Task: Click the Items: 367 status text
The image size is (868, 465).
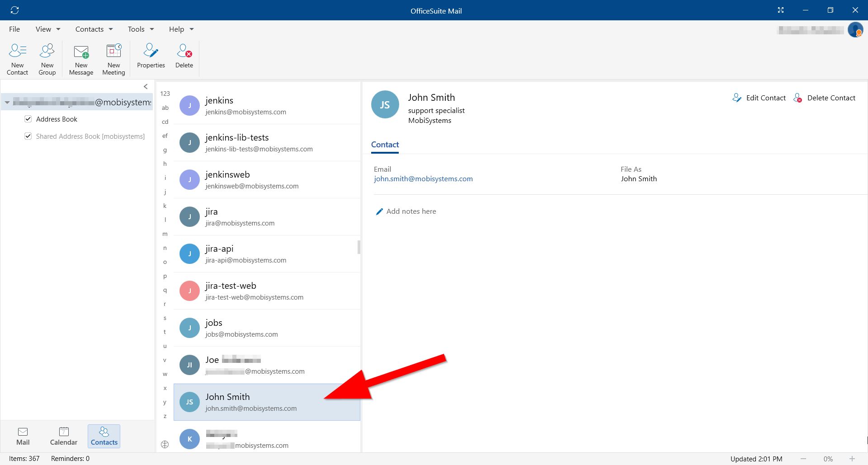Action: 24,458
